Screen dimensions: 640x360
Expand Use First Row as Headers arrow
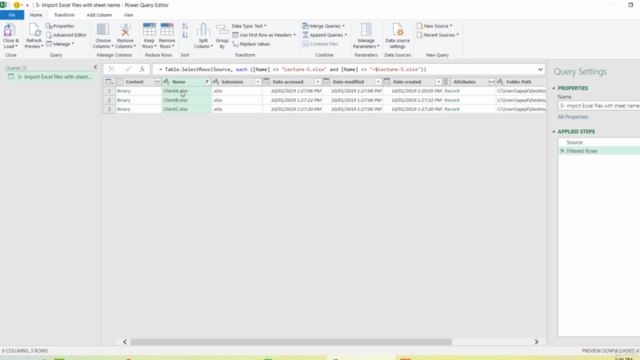click(x=294, y=35)
